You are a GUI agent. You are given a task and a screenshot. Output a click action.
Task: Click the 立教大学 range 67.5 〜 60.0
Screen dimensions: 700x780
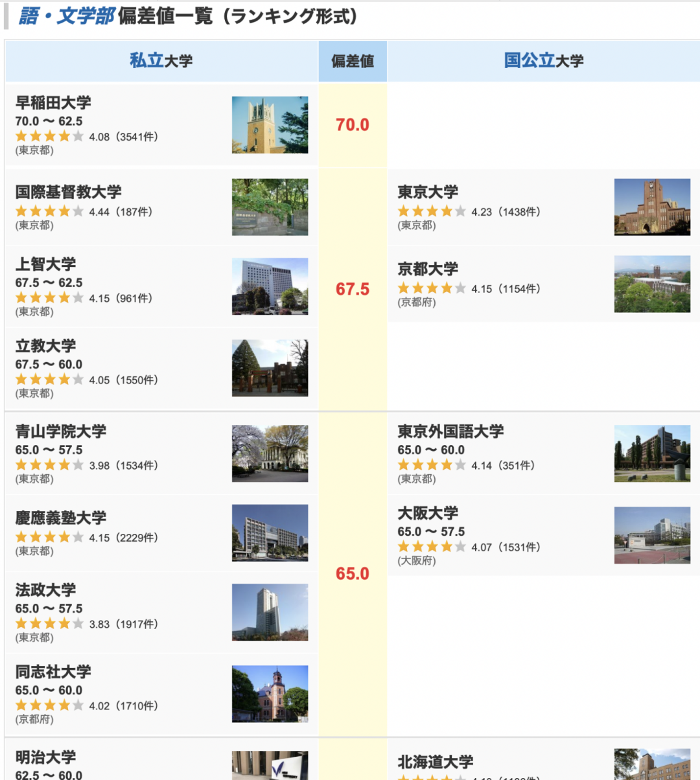49,364
